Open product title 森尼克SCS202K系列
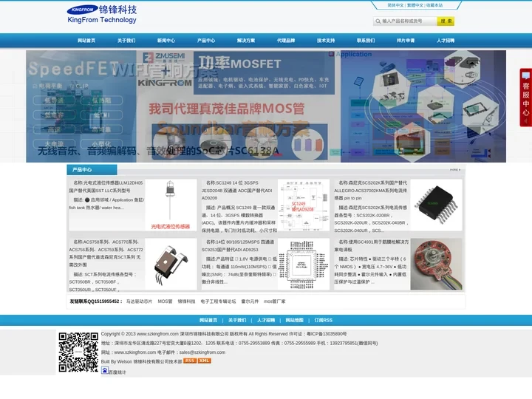 coord(371,191)
